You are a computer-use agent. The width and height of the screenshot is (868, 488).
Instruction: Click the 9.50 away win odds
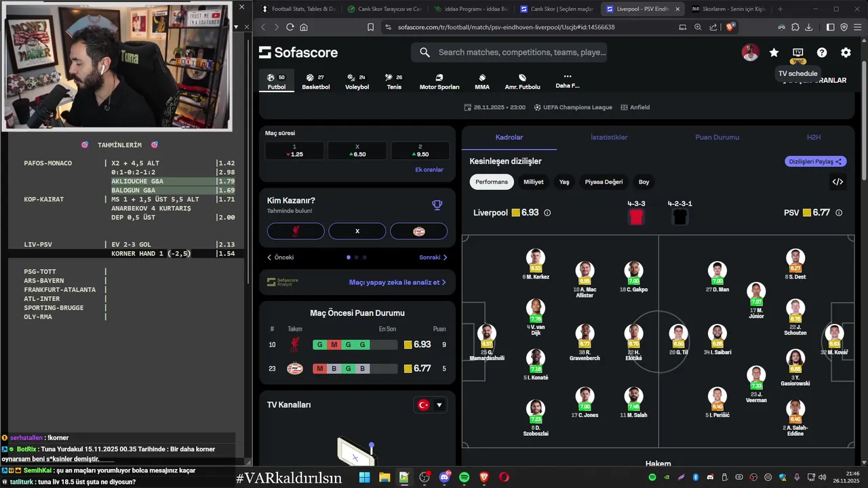point(420,150)
